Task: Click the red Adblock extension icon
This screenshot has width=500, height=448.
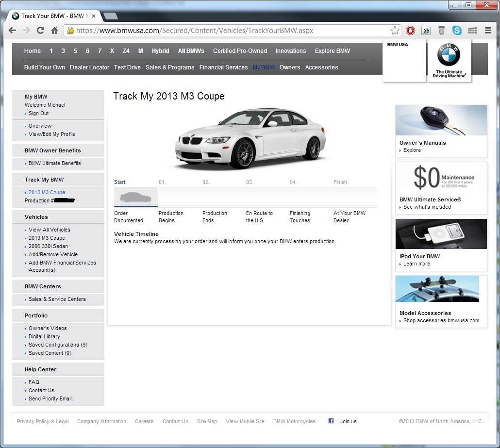Action: click(410, 30)
